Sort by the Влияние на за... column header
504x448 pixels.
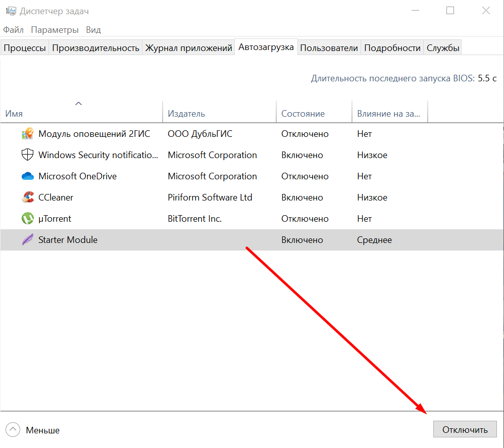[390, 112]
